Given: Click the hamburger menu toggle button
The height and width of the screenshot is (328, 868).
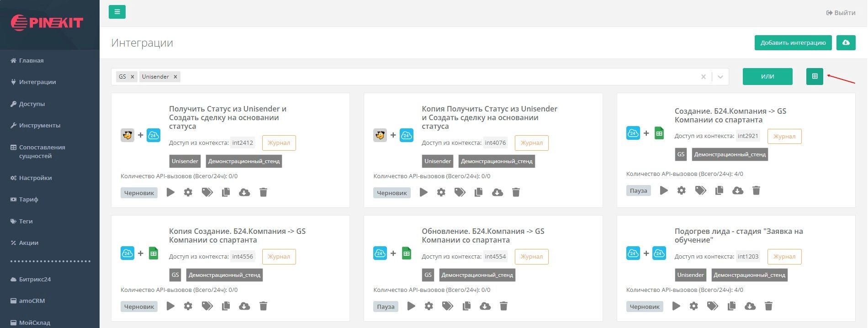Looking at the screenshot, I should (x=117, y=12).
